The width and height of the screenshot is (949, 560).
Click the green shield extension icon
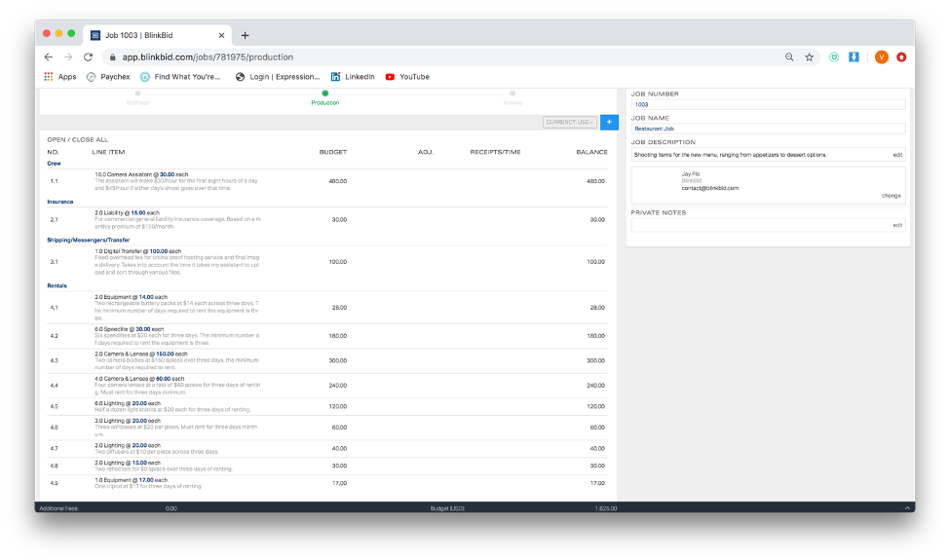click(834, 56)
